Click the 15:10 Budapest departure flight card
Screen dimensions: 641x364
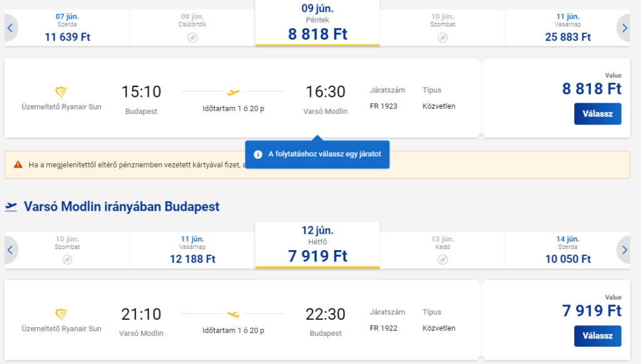243,98
